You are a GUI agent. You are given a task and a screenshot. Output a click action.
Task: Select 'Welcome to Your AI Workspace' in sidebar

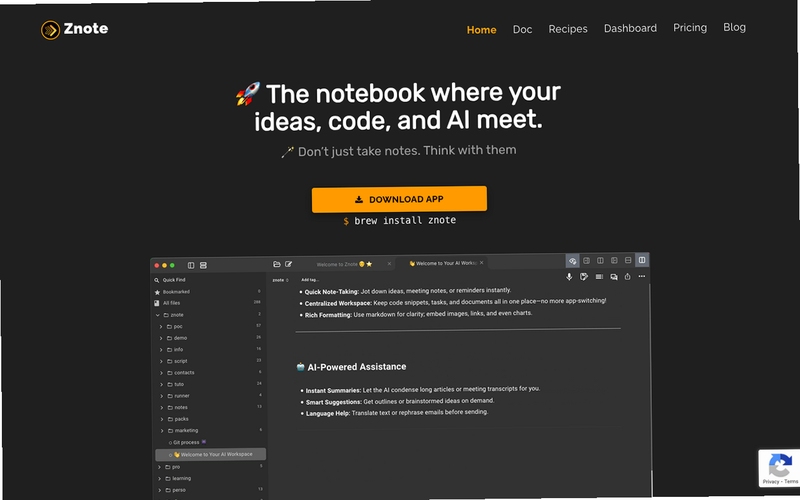pyautogui.click(x=210, y=454)
